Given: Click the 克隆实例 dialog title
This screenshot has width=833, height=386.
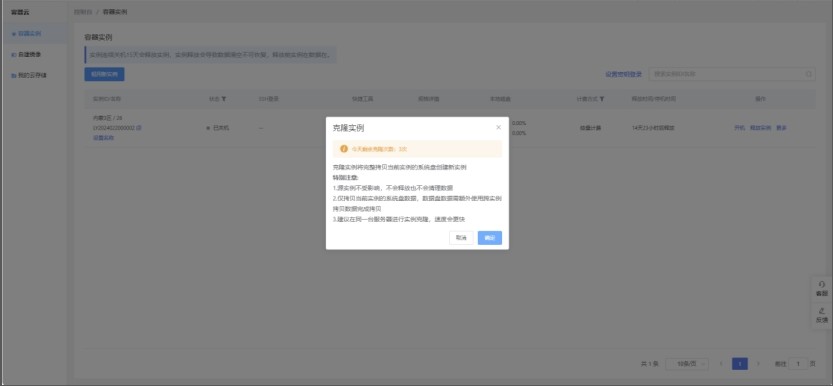Looking at the screenshot, I should tap(348, 128).
